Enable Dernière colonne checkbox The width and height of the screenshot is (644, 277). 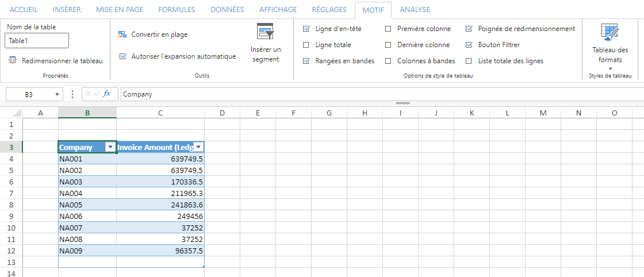pyautogui.click(x=388, y=45)
